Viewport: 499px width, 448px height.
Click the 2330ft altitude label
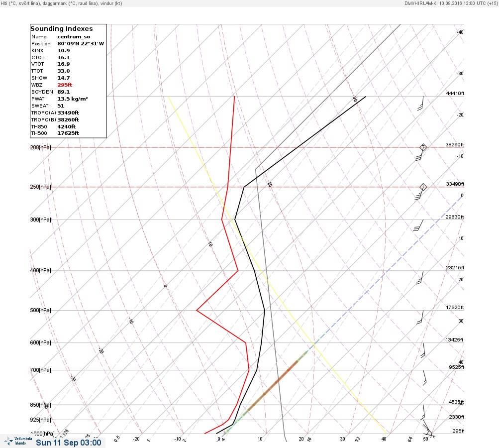point(456,417)
